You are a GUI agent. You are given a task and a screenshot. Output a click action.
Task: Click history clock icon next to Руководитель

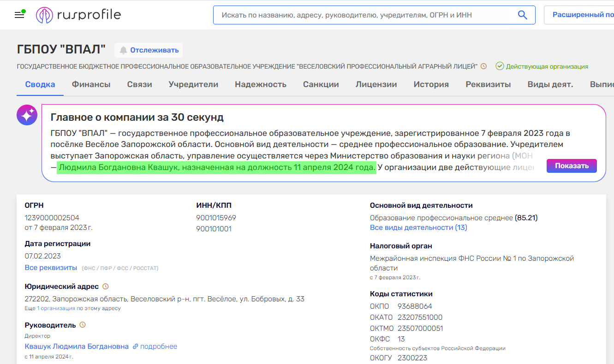click(83, 325)
